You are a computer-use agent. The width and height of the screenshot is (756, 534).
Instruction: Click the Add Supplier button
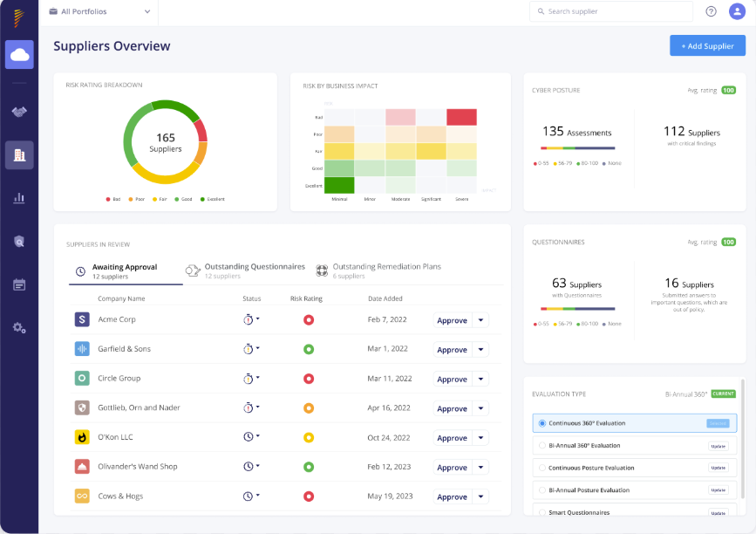pos(707,46)
